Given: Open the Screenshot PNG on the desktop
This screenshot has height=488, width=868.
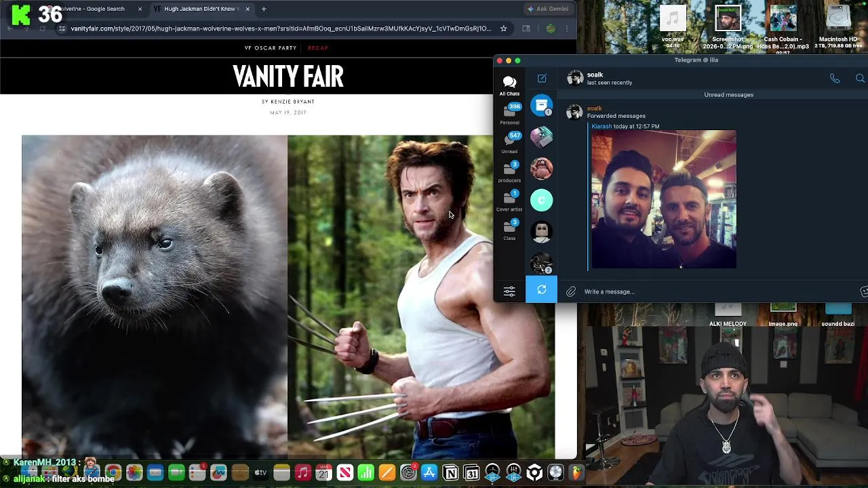Looking at the screenshot, I should 728,27.
